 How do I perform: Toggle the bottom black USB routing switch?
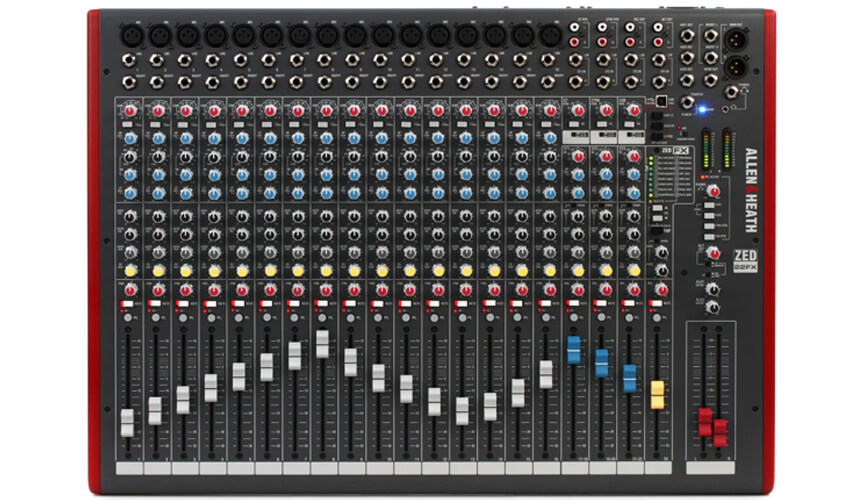click(x=656, y=137)
